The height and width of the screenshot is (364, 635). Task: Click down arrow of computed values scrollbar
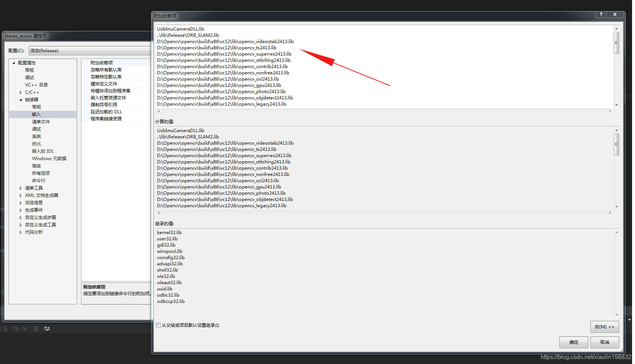[x=616, y=207]
